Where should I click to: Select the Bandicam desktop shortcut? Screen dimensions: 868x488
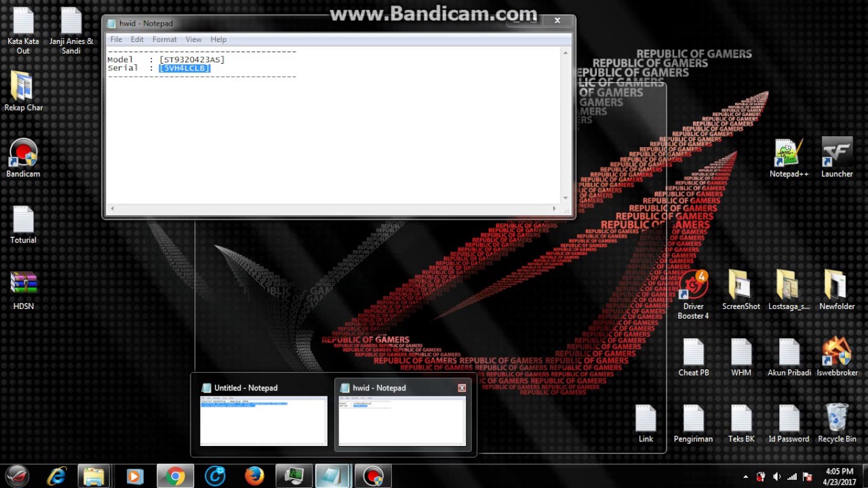pos(23,159)
